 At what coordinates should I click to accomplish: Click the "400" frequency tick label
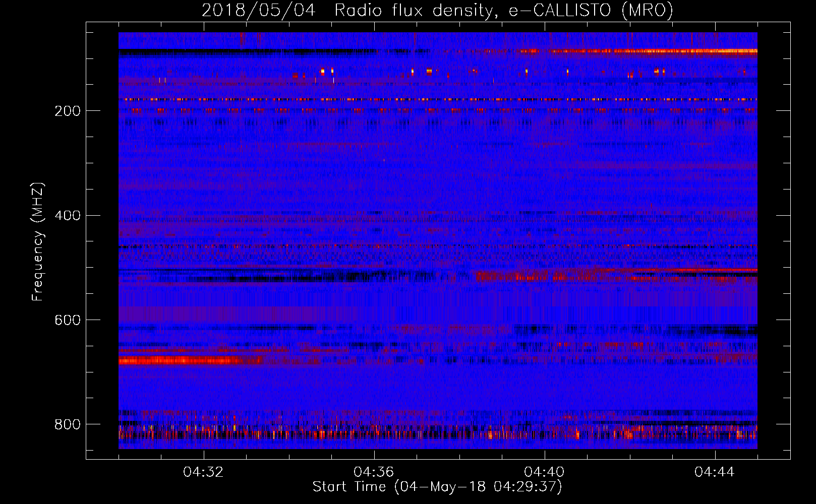pyautogui.click(x=68, y=216)
